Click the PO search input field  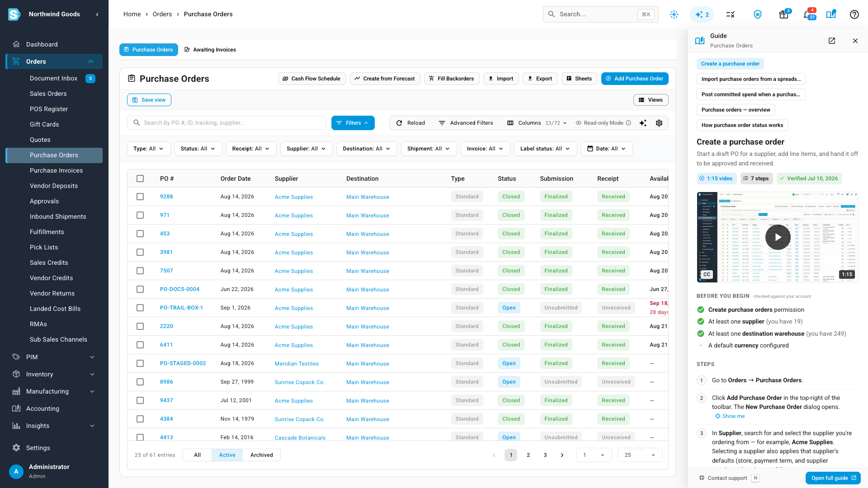(x=226, y=123)
